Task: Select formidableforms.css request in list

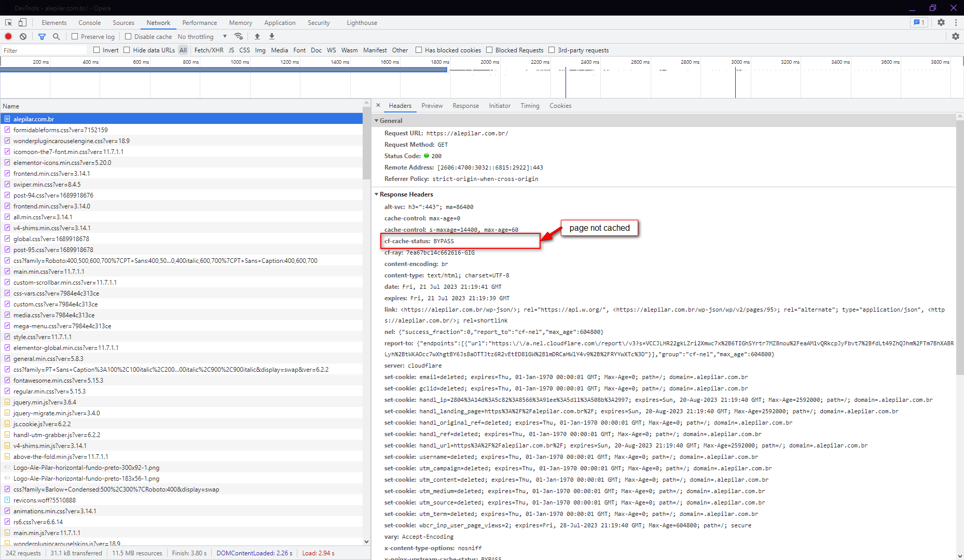Action: coord(60,130)
